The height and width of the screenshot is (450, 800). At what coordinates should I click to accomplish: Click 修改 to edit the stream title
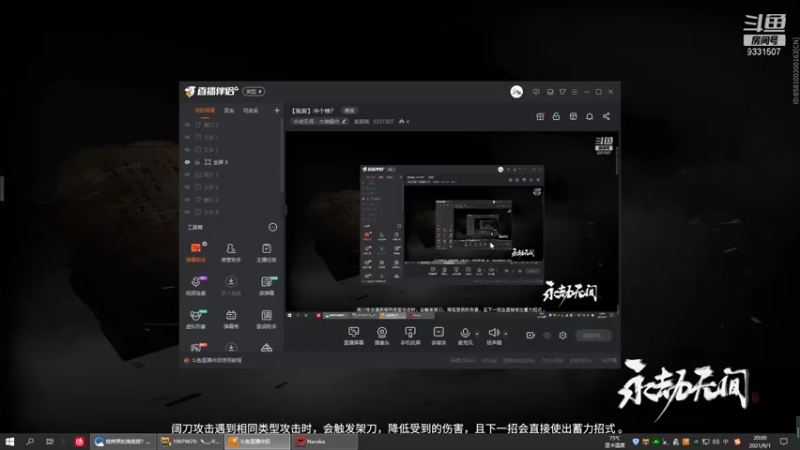pyautogui.click(x=349, y=111)
